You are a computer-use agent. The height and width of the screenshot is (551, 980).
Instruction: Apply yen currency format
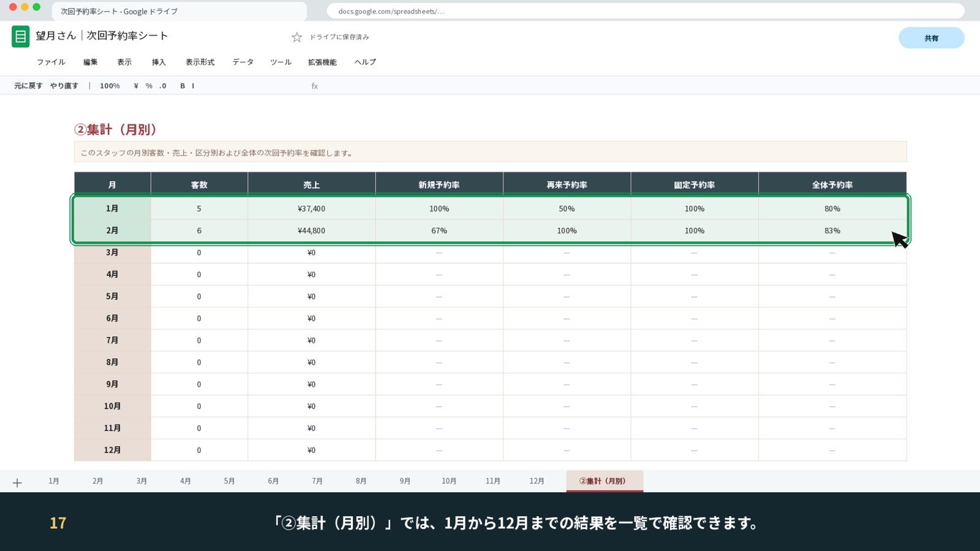(136, 86)
